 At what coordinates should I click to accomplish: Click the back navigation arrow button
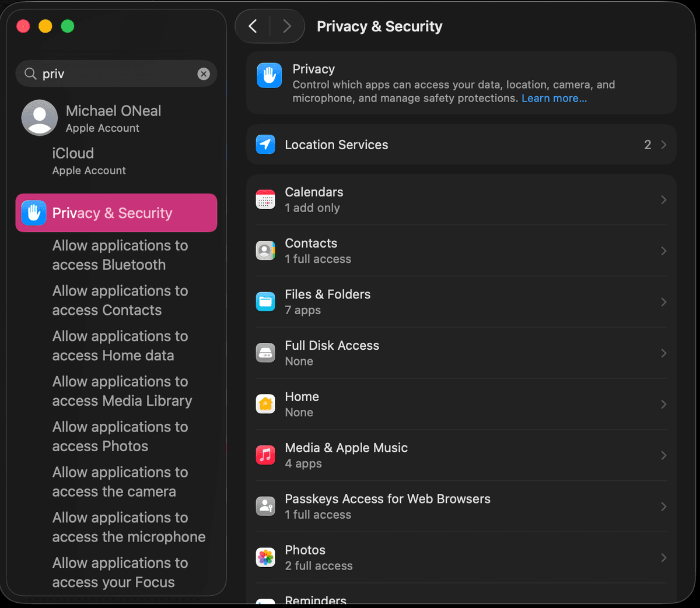coord(252,26)
